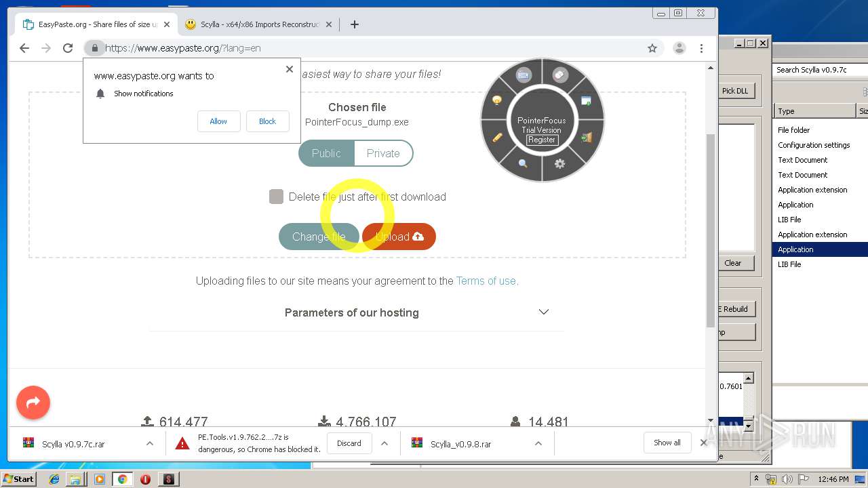This screenshot has height=488, width=868.
Task: Open Scylla v0.9.7c.rar download item
Action: (75, 444)
